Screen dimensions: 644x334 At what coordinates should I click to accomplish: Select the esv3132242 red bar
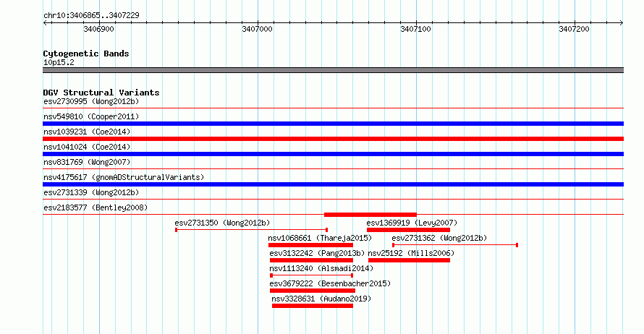[x=311, y=260]
